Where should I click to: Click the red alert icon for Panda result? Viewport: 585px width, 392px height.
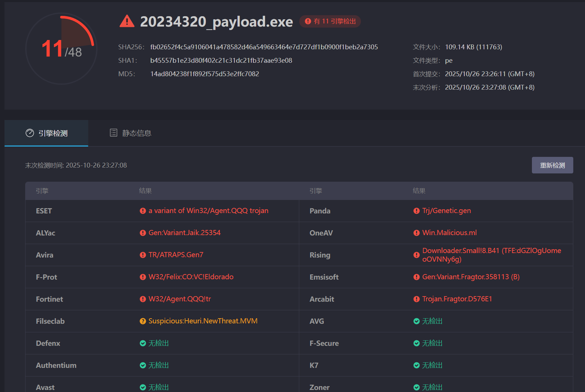click(x=416, y=211)
